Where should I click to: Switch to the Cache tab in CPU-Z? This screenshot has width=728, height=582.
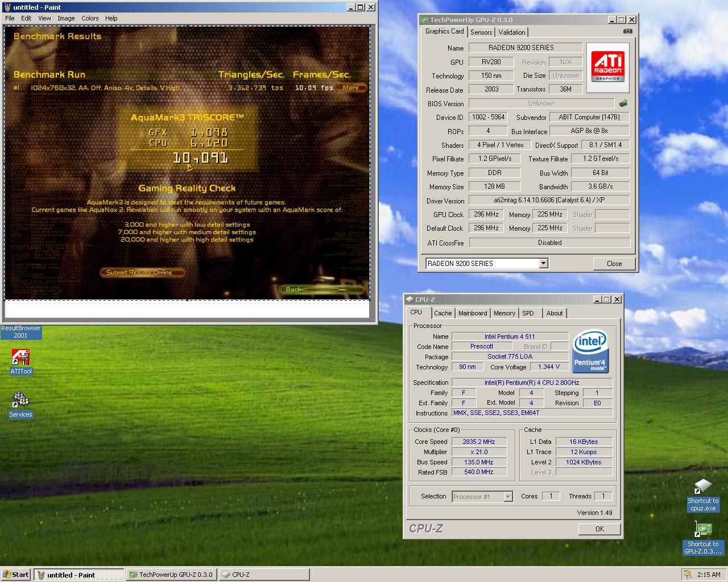coord(442,313)
